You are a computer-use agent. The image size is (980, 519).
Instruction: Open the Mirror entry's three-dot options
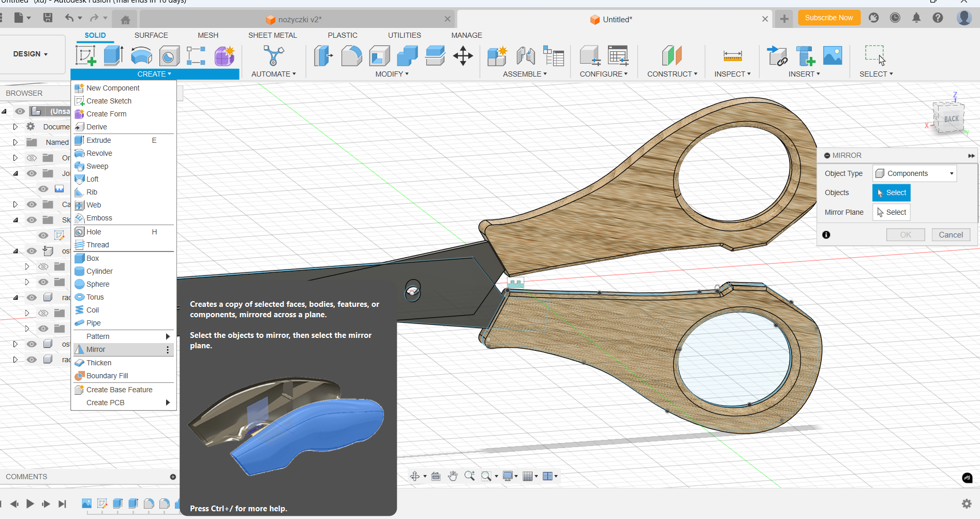pyautogui.click(x=168, y=350)
